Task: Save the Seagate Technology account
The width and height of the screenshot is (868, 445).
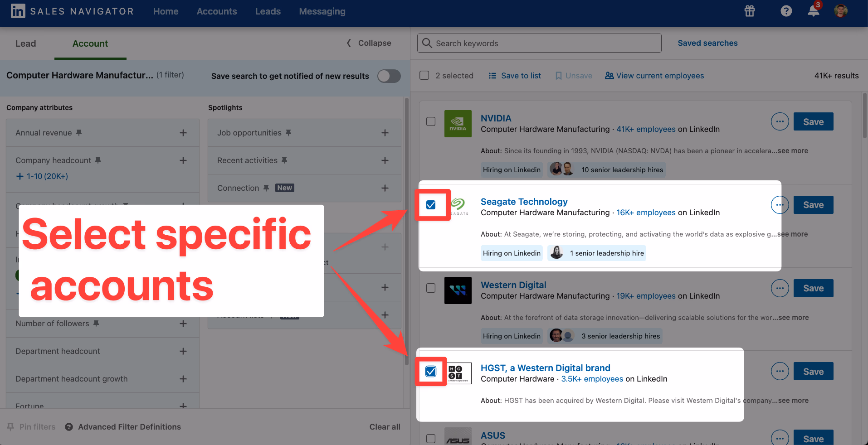Action: point(813,205)
